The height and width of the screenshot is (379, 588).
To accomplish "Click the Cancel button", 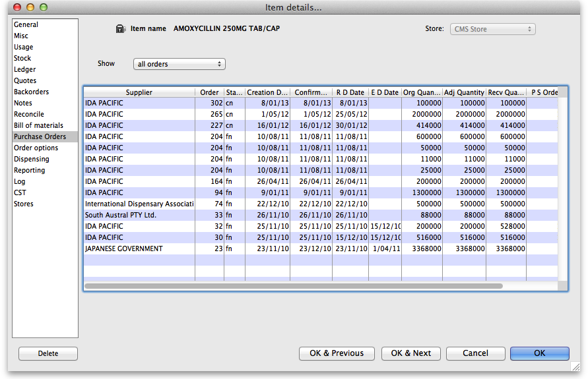I will coord(475,353).
